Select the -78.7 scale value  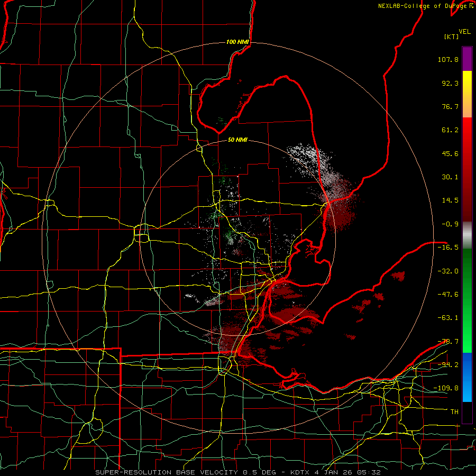tap(448, 342)
